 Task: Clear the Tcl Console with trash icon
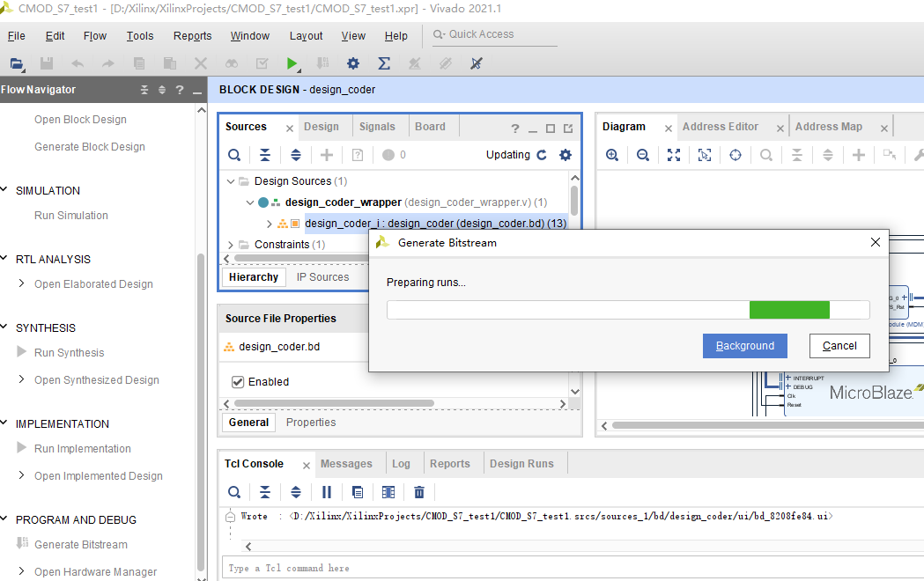point(419,492)
